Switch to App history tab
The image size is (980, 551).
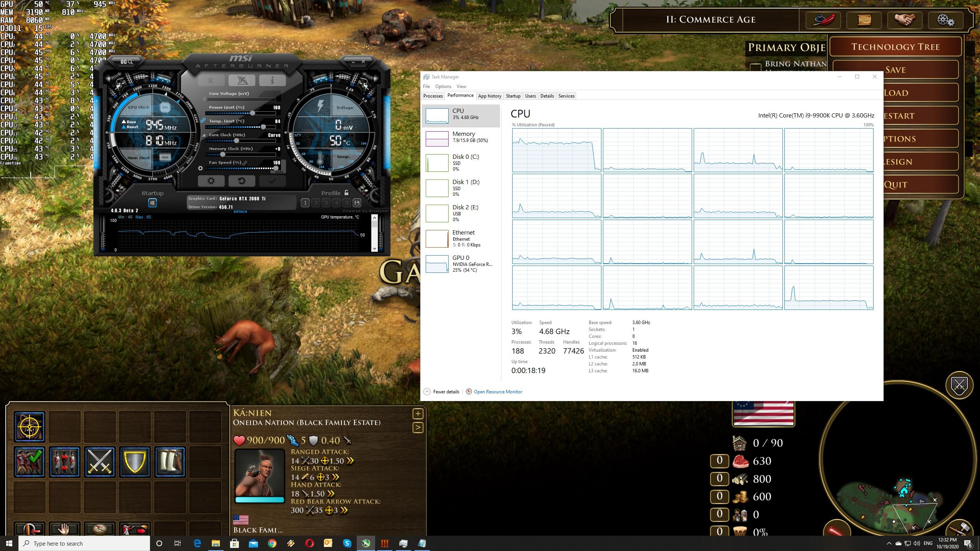(489, 96)
